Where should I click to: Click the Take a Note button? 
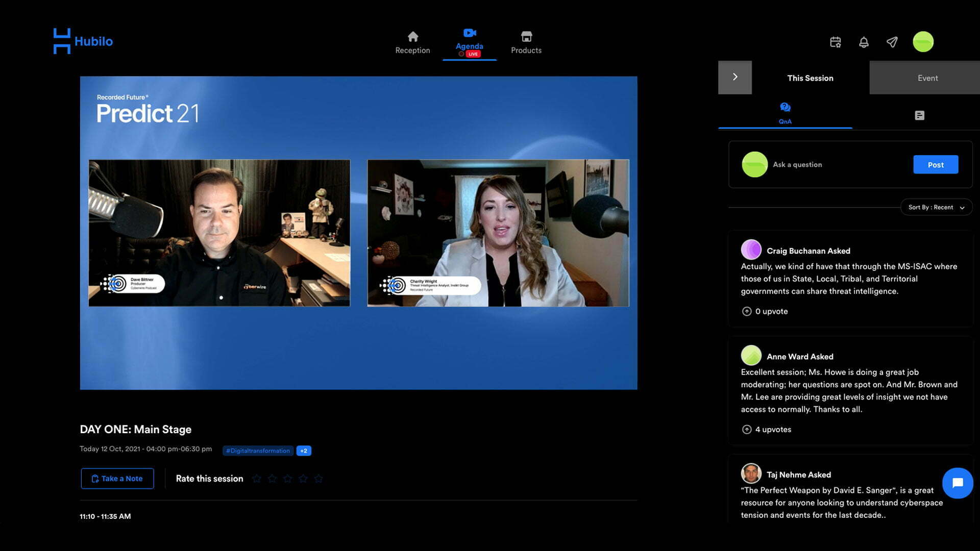point(117,479)
